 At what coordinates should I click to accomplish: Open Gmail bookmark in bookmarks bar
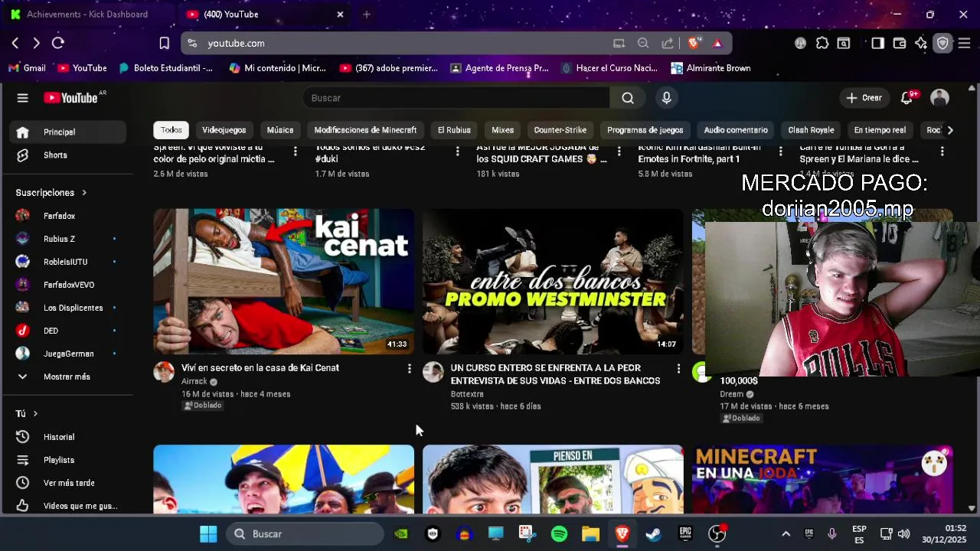click(x=27, y=68)
